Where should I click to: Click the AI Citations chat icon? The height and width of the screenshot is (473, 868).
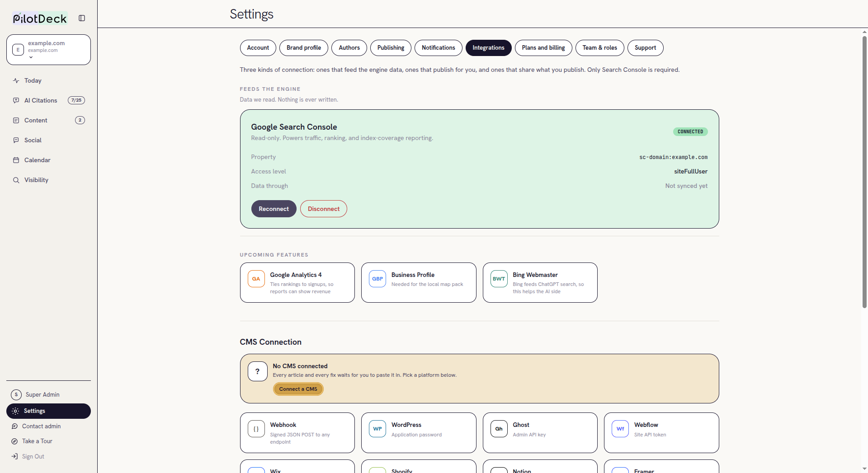(16, 100)
